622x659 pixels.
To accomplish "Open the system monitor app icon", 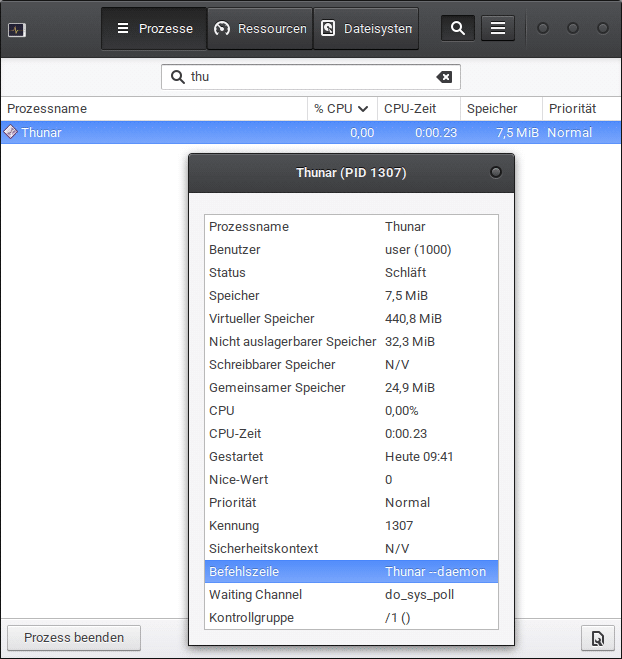I will 17,30.
